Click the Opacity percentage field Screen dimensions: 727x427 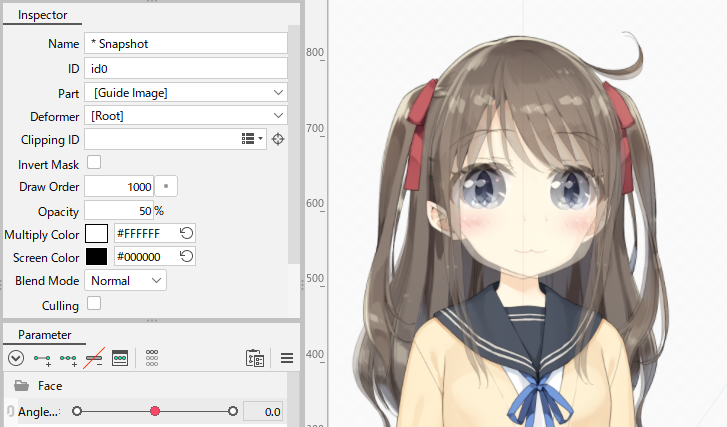pos(119,211)
